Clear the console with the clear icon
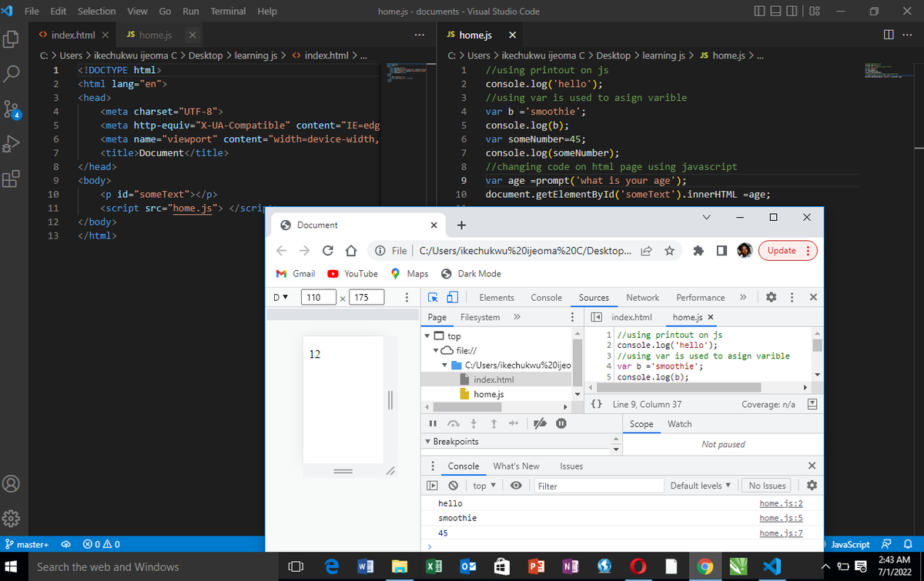 point(454,486)
